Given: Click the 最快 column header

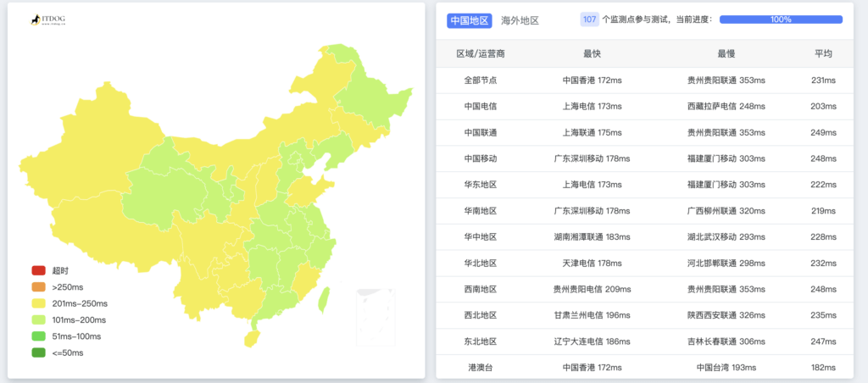Looking at the screenshot, I should coord(592,53).
